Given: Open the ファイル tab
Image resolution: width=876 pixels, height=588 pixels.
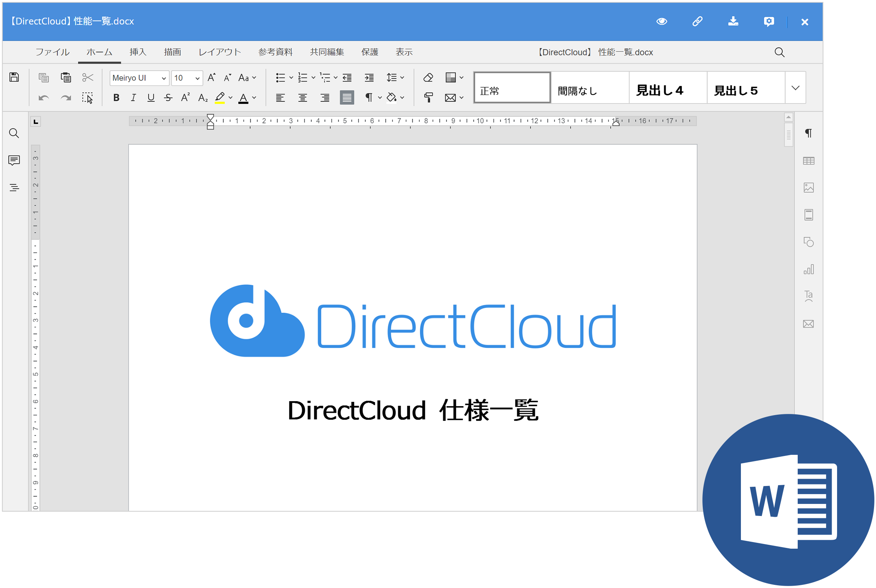Looking at the screenshot, I should [53, 52].
